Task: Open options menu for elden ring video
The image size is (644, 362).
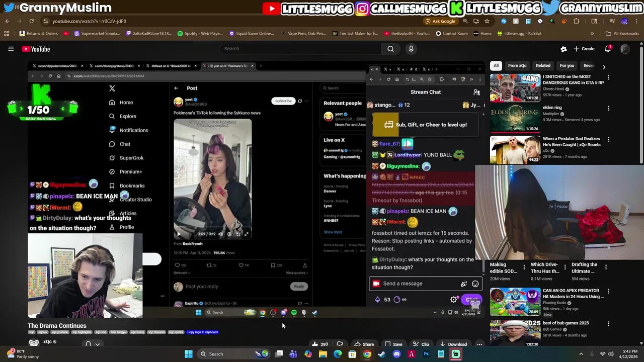Action: 608,109
